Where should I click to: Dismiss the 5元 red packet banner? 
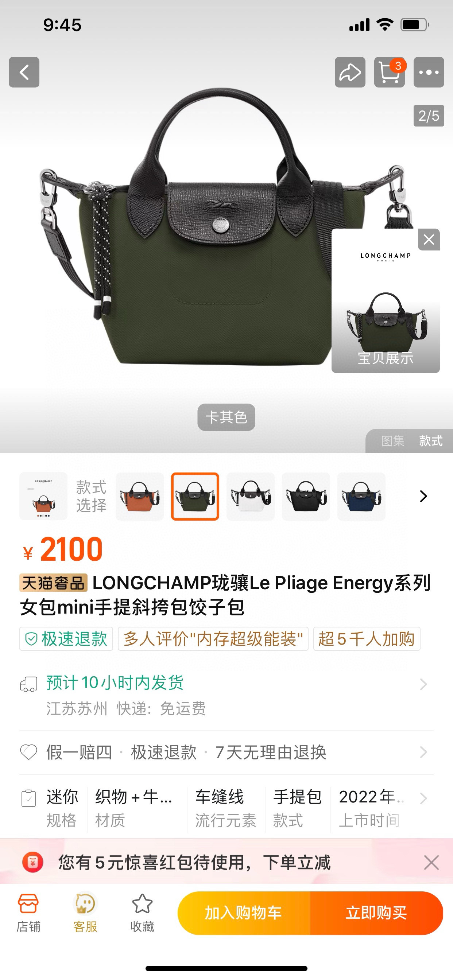tap(431, 863)
